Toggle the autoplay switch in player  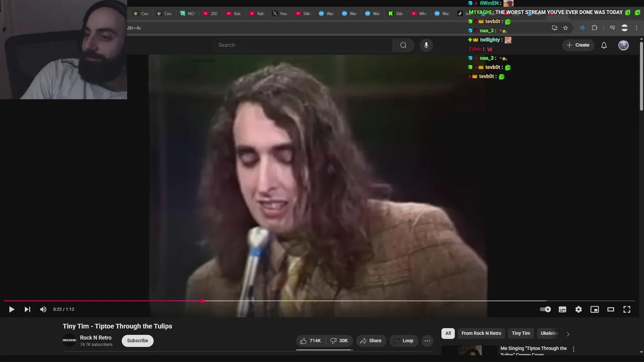click(x=545, y=309)
